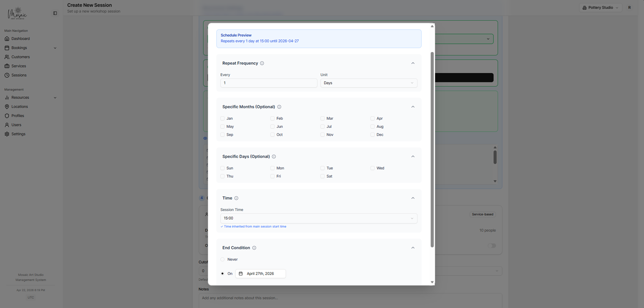Expand the Bookings menu in the sidebar

[7, 47]
